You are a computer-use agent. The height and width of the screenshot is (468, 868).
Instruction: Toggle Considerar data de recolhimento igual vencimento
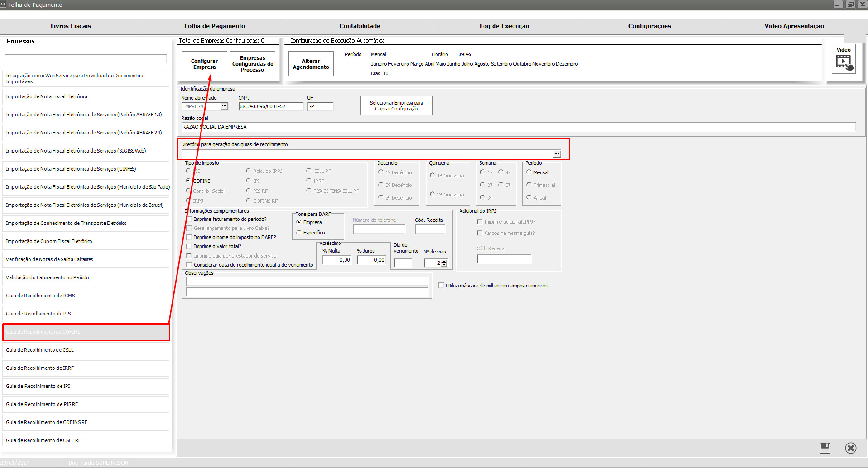pos(189,265)
